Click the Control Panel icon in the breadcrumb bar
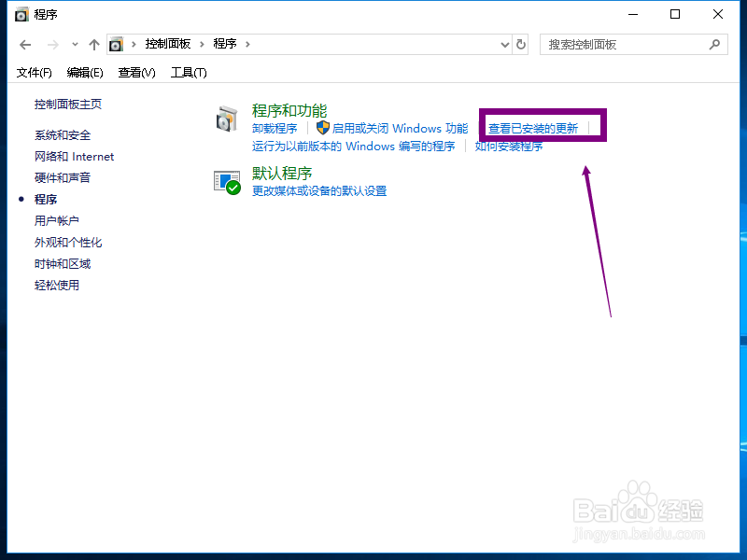 (116, 43)
